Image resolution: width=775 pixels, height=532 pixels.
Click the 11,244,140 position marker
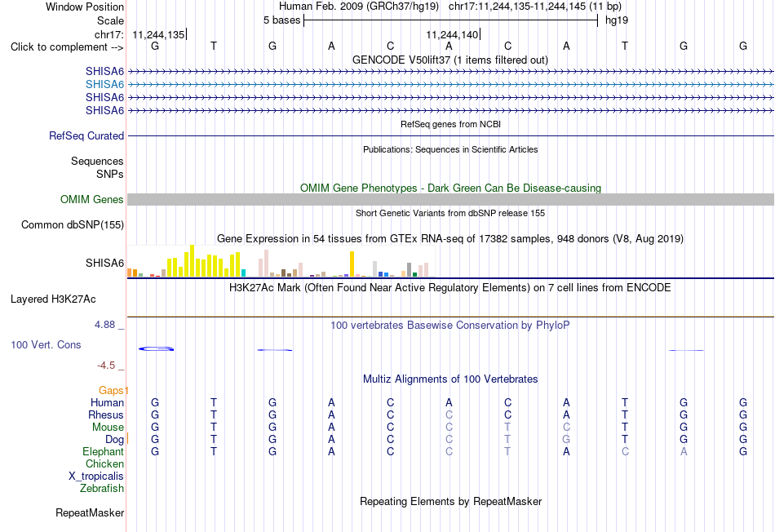click(x=453, y=34)
